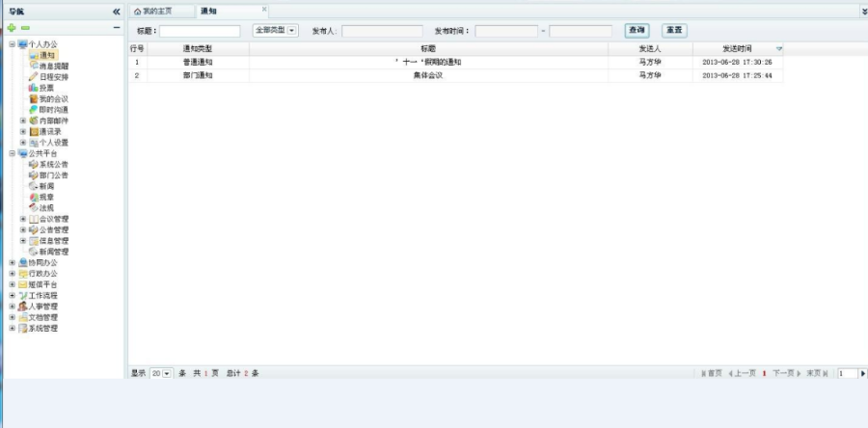Click the person icon beside 人事管理
The height and width of the screenshot is (428, 868).
pyautogui.click(x=23, y=307)
